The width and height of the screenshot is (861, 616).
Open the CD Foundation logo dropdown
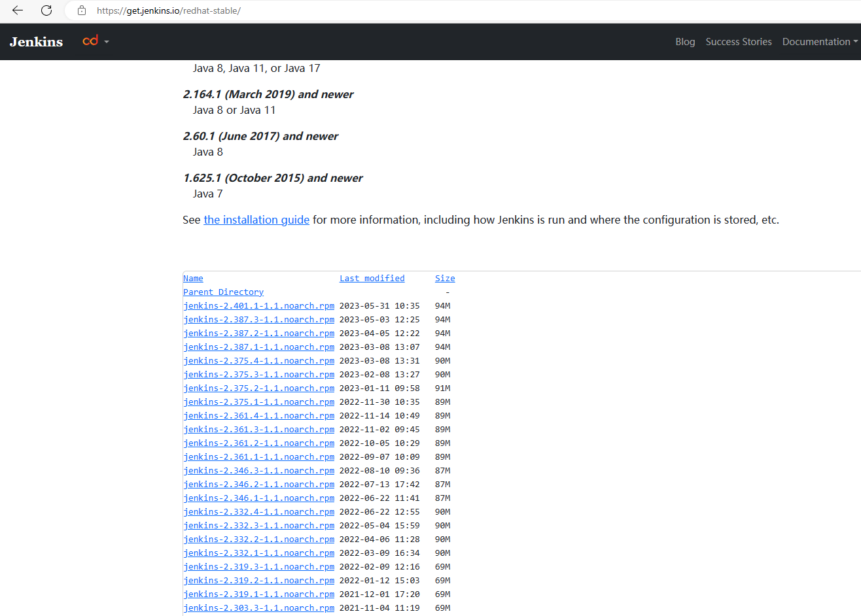[96, 41]
